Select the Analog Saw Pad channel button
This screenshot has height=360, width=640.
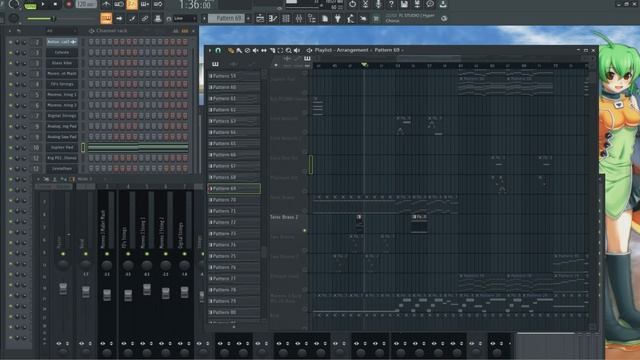[x=62, y=137]
